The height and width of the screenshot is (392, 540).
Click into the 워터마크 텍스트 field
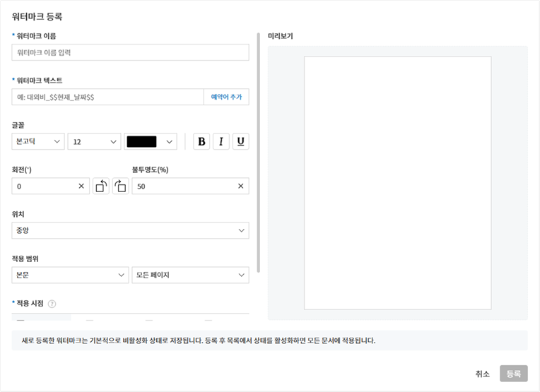point(107,97)
